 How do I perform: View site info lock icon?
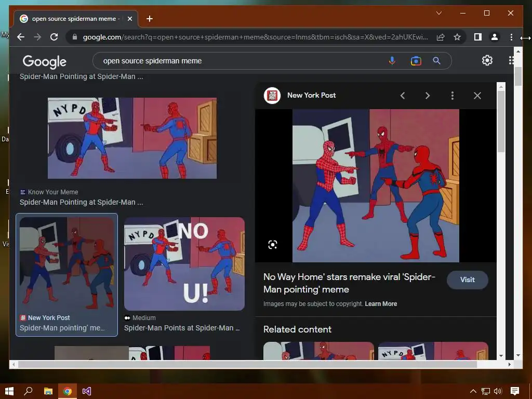pos(75,37)
